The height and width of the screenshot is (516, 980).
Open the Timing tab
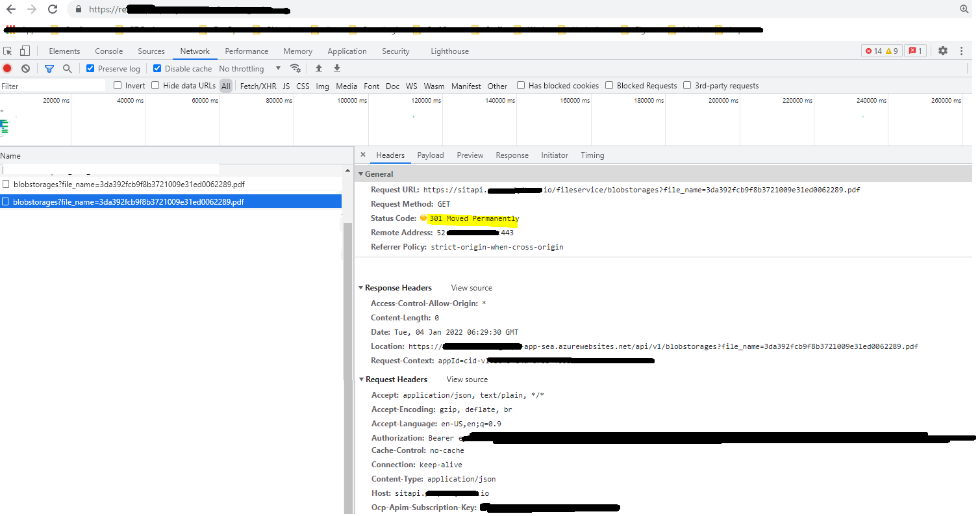click(x=592, y=155)
